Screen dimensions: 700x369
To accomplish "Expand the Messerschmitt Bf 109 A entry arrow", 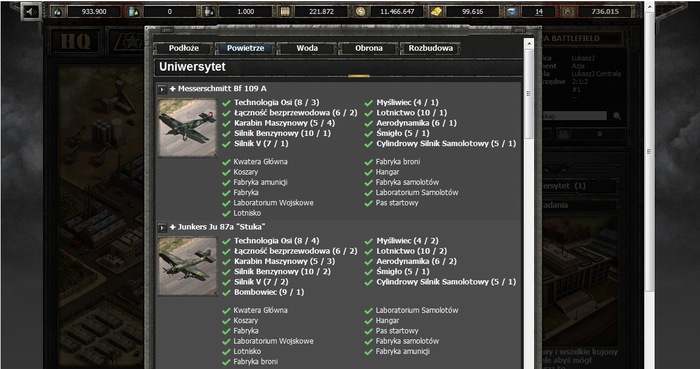I will point(162,89).
